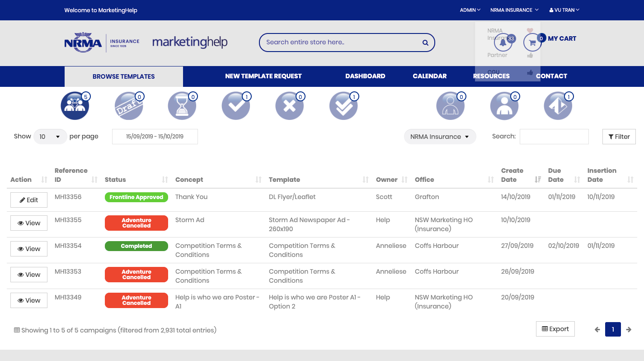Sort table by Owner column
644x361 pixels.
pyautogui.click(x=392, y=180)
